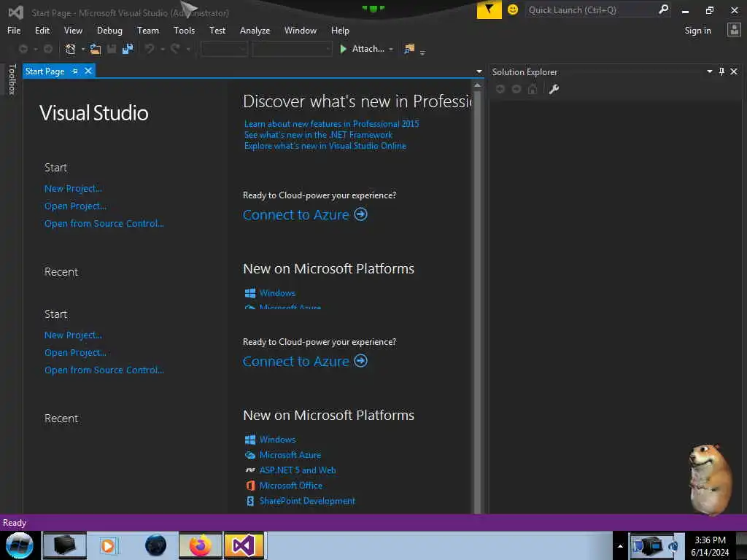This screenshot has width=747, height=560.
Task: Click the Navigate Forward toolbar arrow
Action: pos(48,49)
